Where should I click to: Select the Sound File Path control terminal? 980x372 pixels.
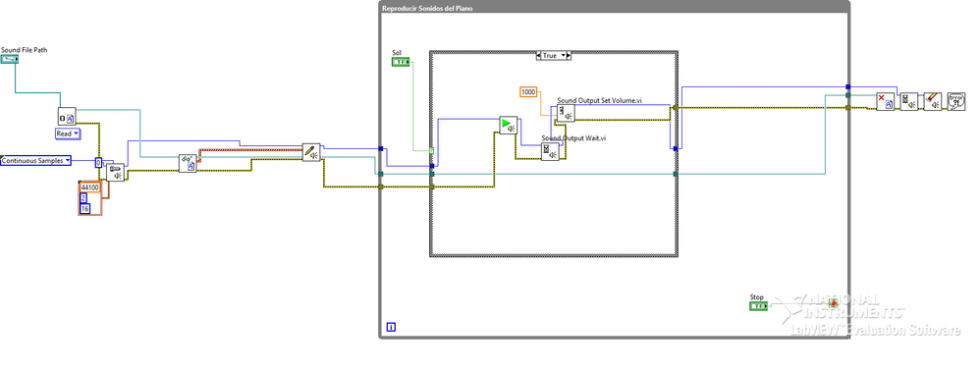(x=10, y=60)
